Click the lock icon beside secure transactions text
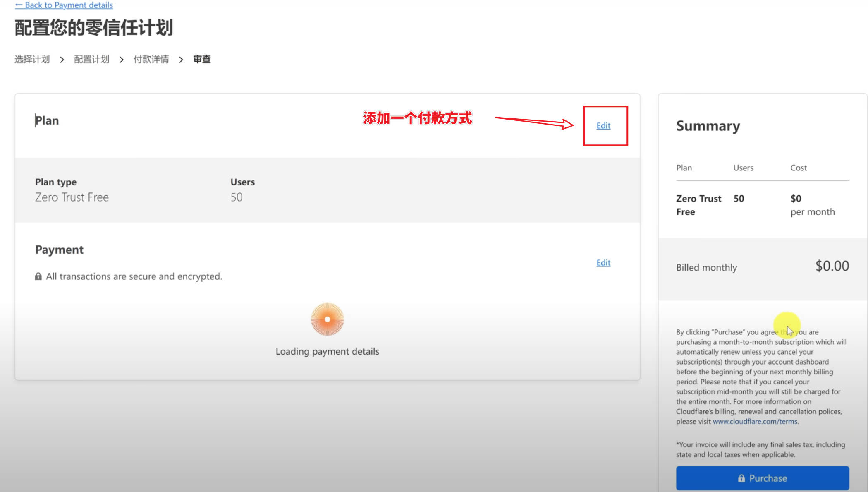 (38, 276)
